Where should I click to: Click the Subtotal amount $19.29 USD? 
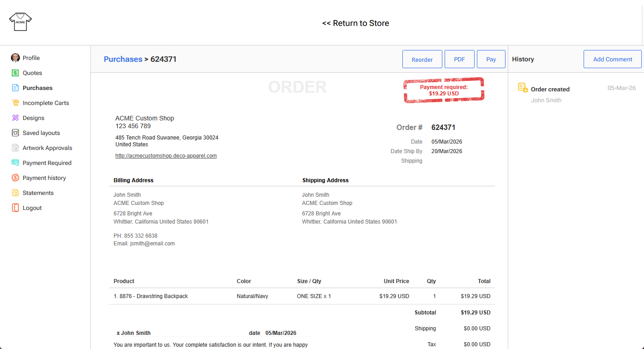(x=476, y=313)
